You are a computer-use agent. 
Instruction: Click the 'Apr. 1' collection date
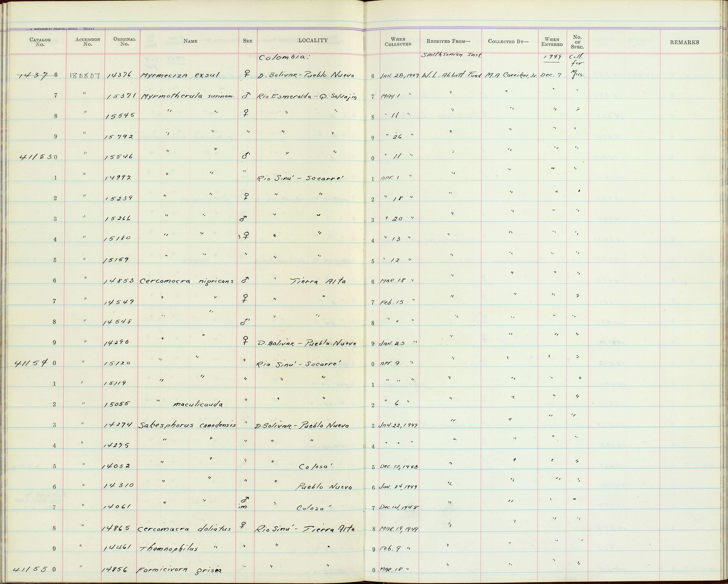click(390, 178)
